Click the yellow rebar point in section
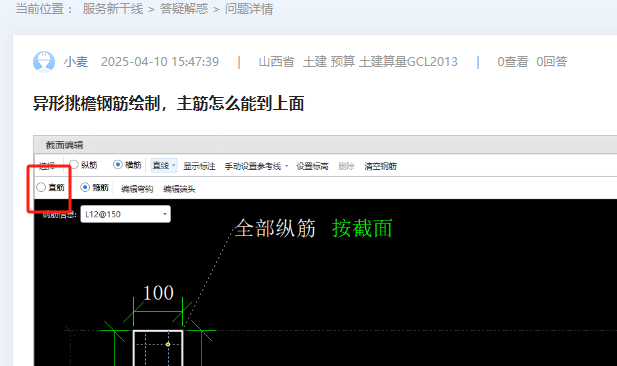Image resolution: width=617 pixels, height=366 pixels. [168, 344]
